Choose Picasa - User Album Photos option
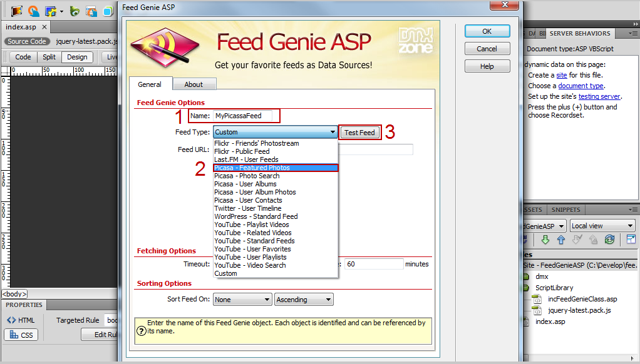The image size is (640, 364). [x=276, y=192]
